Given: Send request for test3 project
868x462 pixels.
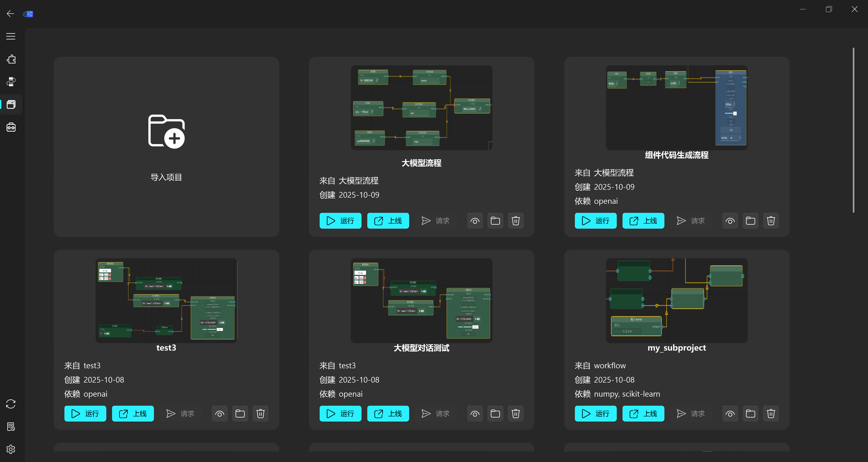Looking at the screenshot, I should tap(180, 413).
